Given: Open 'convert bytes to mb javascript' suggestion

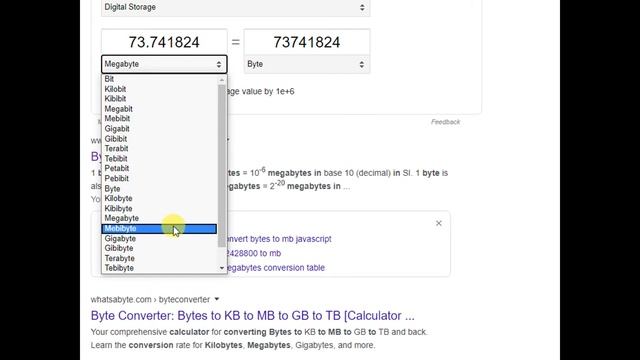Looking at the screenshot, I should tap(278, 239).
